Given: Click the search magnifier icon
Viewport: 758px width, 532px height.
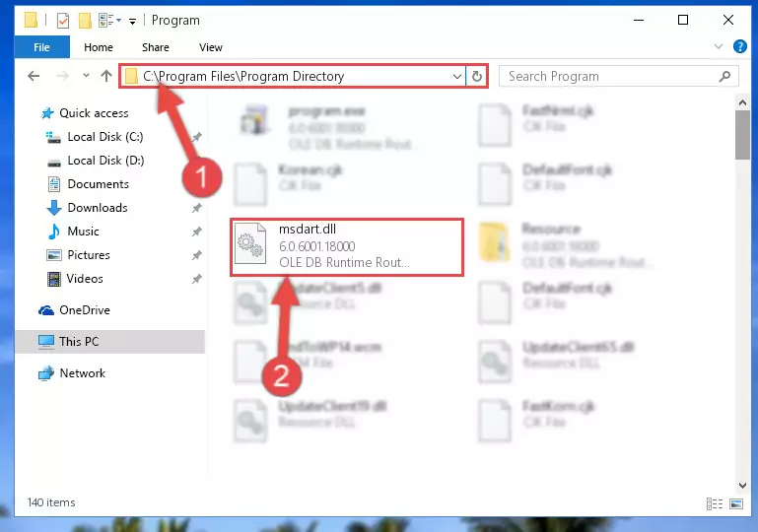Looking at the screenshot, I should tap(724, 76).
